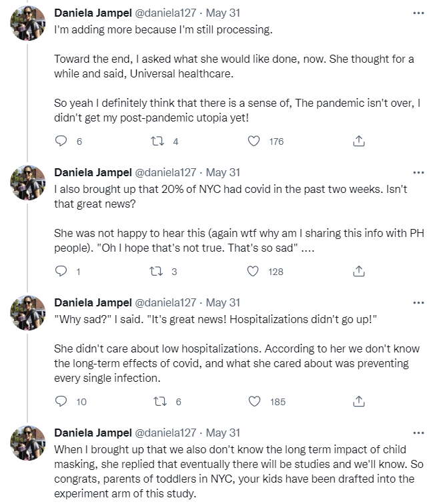Like the tweet with 185 likes
437x504 pixels.
pyautogui.click(x=254, y=401)
